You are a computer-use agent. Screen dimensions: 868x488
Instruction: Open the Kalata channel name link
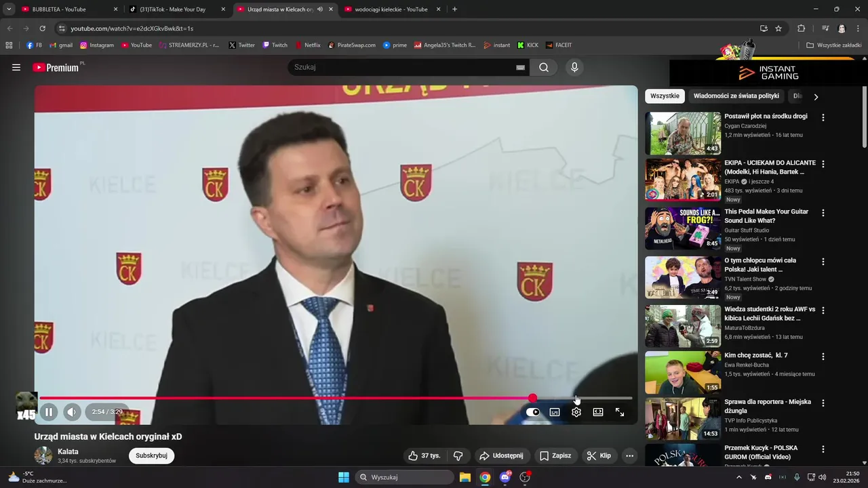click(x=68, y=451)
